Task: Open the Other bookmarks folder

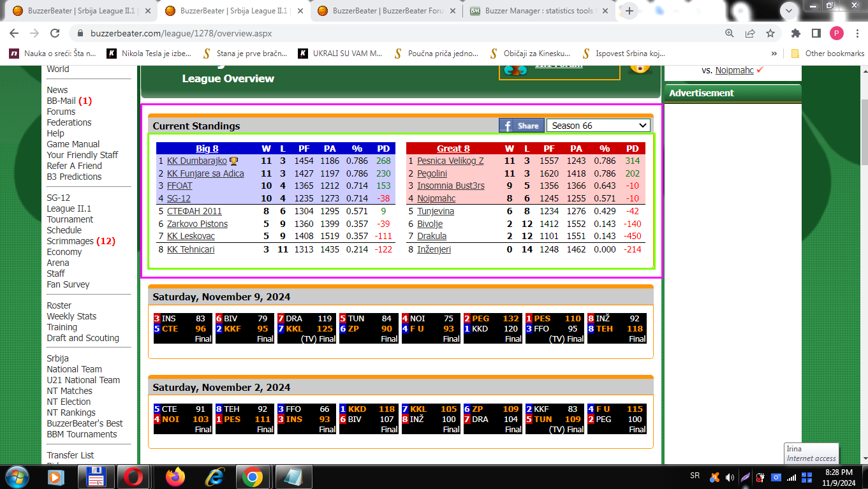Action: tap(827, 54)
